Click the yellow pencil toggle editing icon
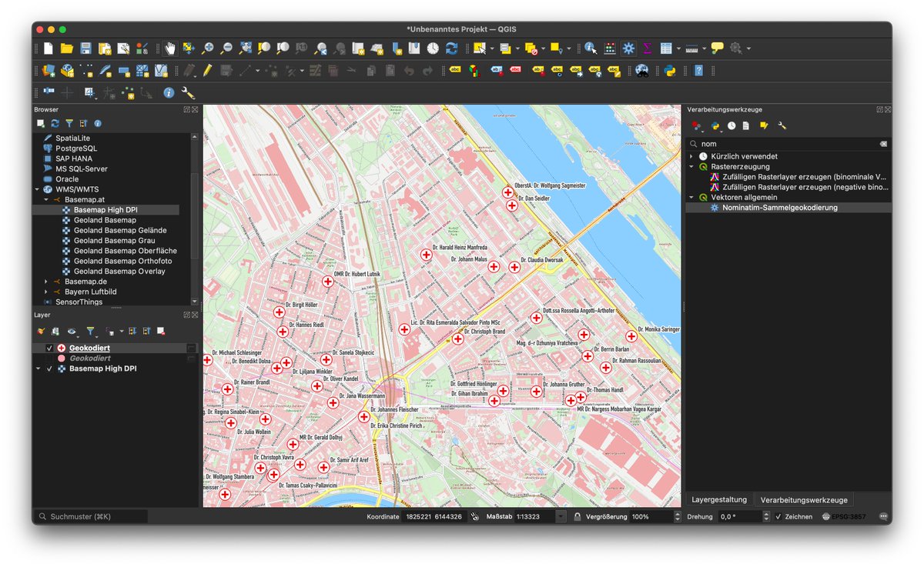This screenshot has width=924, height=567. (208, 70)
